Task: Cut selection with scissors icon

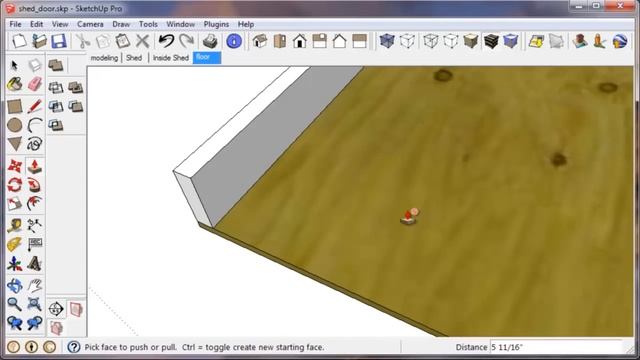Action: [x=83, y=41]
